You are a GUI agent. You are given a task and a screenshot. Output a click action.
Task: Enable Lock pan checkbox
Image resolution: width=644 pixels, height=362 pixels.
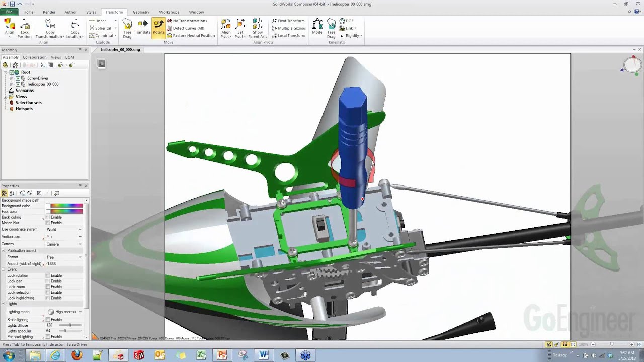pos(48,281)
